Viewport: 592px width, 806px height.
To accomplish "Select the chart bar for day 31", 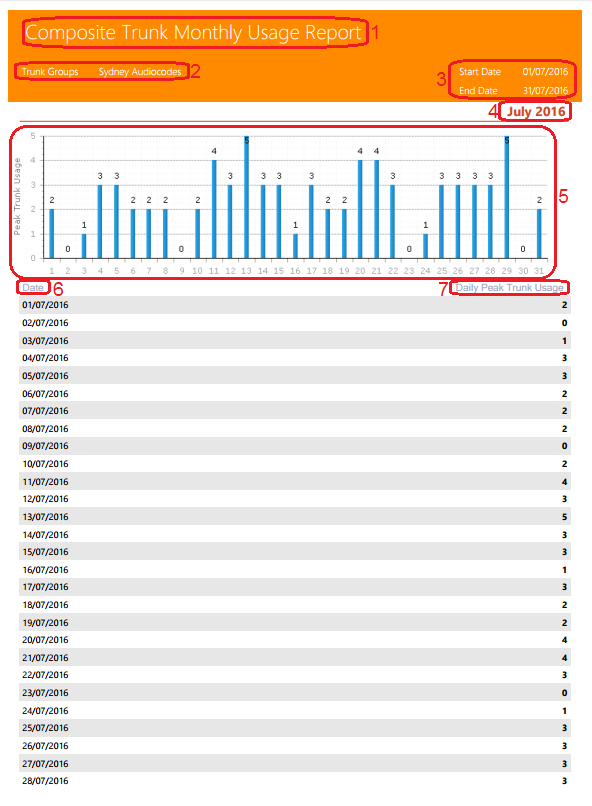I will [539, 234].
